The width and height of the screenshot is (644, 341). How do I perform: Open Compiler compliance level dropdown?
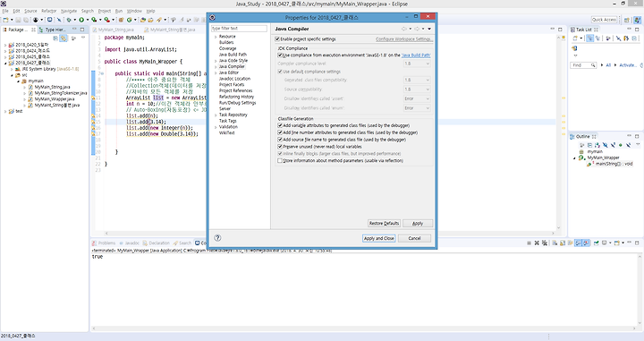[417, 64]
